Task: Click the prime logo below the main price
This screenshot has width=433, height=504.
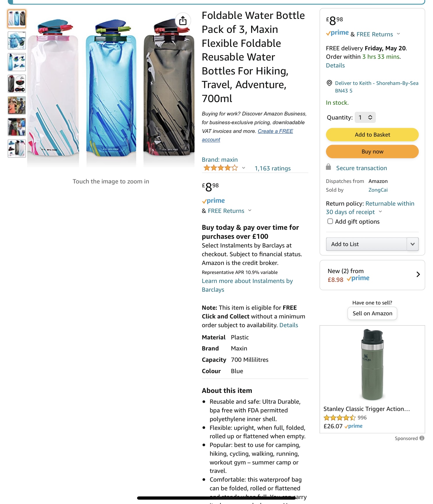Action: point(213,201)
